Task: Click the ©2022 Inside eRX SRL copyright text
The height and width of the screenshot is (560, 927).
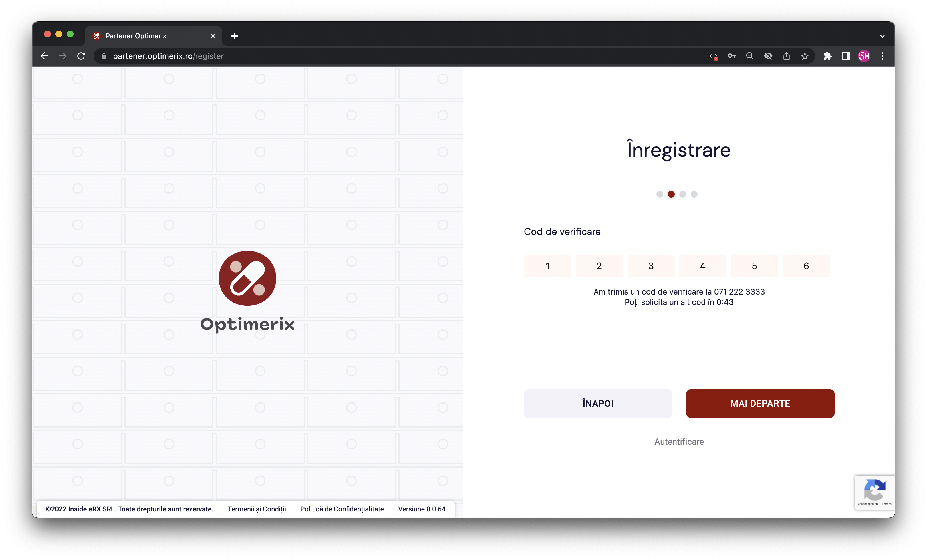Action: [129, 509]
